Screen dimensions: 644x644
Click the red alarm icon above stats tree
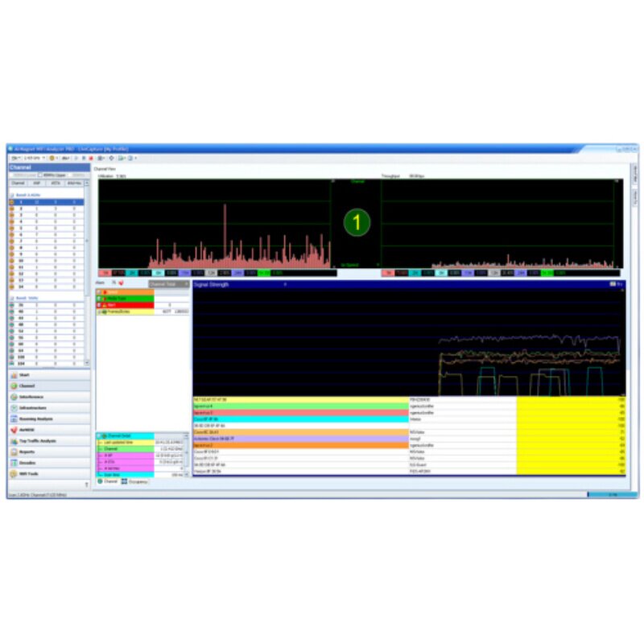[x=122, y=283]
